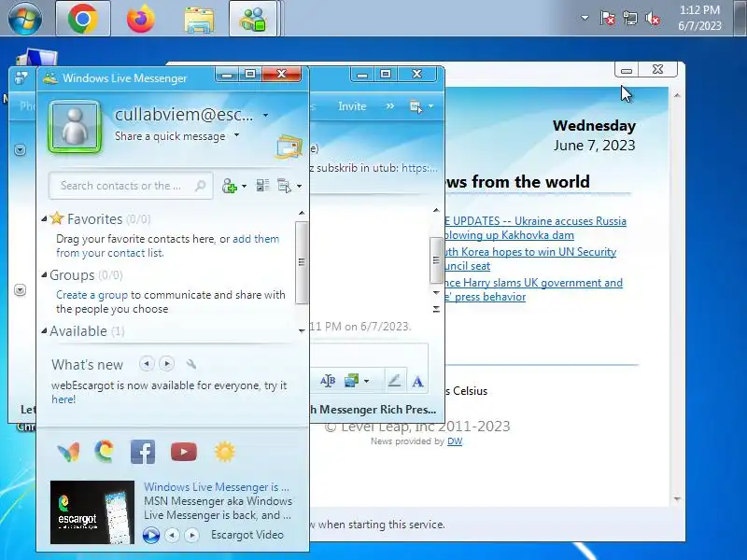Show previous What's new item
Image resolution: width=747 pixels, height=560 pixels.
147,364
